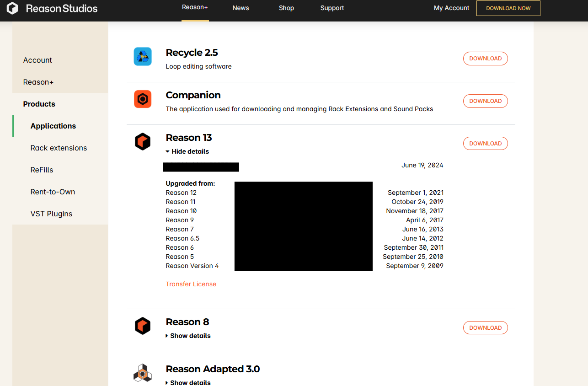Download the Companion application
The height and width of the screenshot is (386, 588).
[x=486, y=101]
